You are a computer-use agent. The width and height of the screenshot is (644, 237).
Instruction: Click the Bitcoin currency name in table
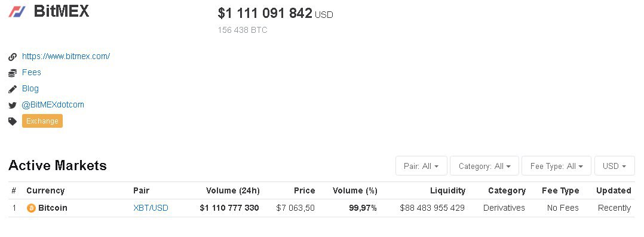pos(53,208)
